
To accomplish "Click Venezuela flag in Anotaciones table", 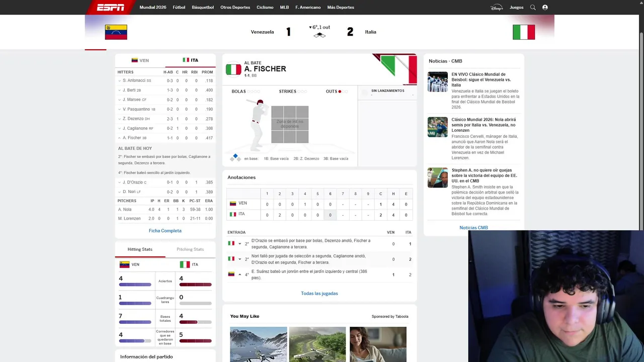I will (233, 204).
